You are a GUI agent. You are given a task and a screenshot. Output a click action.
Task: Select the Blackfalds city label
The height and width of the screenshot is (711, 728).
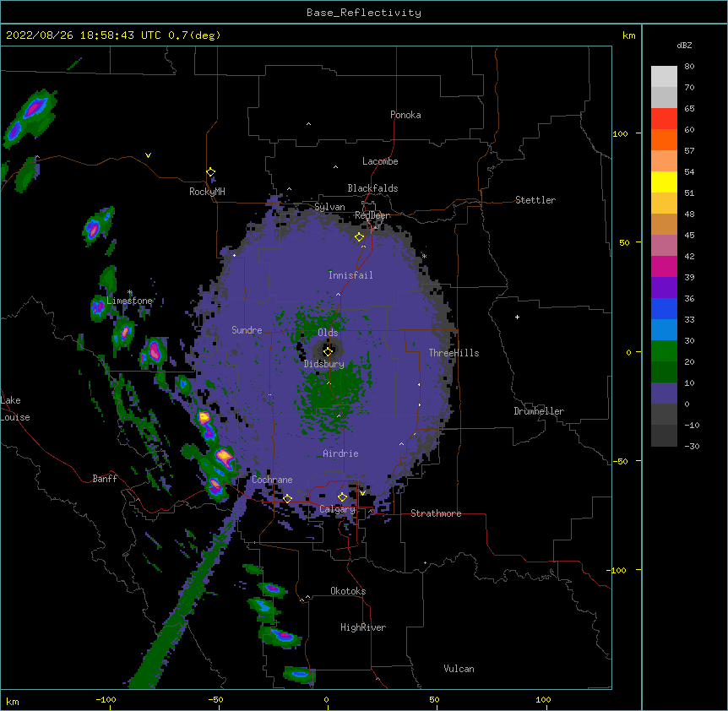pyautogui.click(x=372, y=188)
